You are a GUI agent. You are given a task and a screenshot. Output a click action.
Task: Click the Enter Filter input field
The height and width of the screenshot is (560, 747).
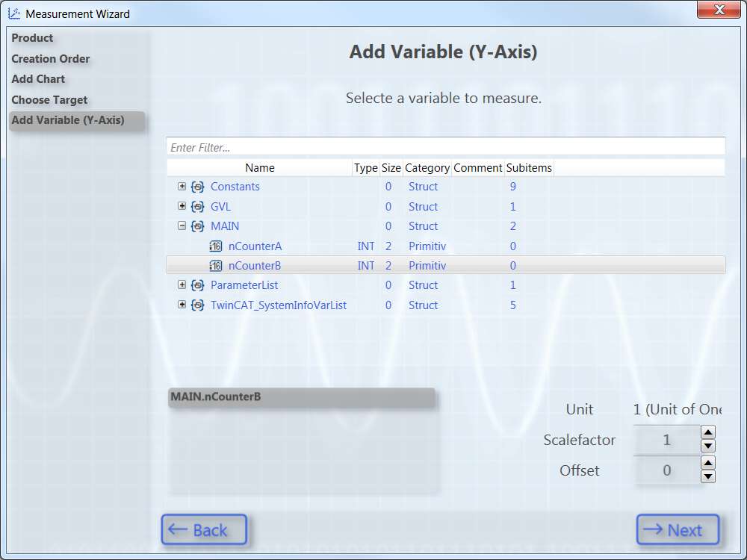click(x=446, y=147)
